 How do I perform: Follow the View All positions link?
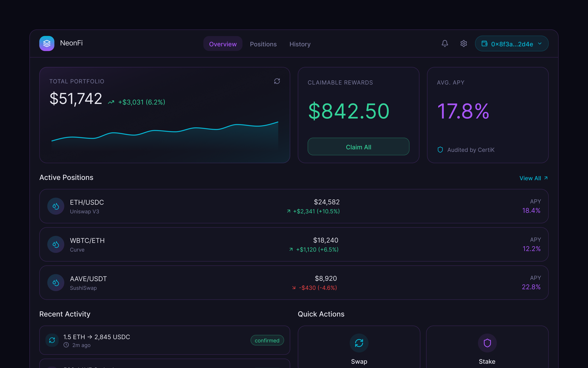click(x=533, y=178)
